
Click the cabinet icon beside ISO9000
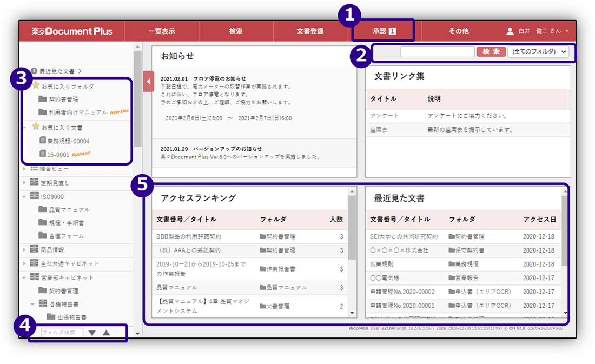coord(35,196)
